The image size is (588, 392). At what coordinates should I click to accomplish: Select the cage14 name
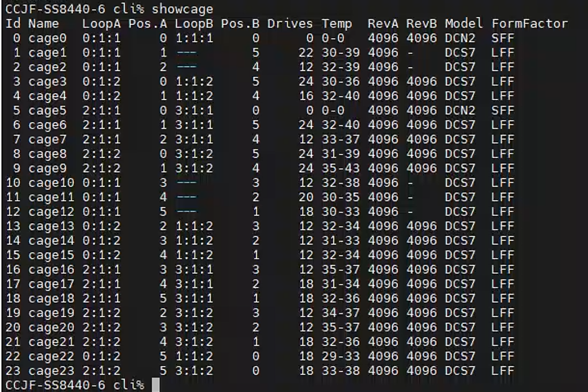(x=51, y=240)
